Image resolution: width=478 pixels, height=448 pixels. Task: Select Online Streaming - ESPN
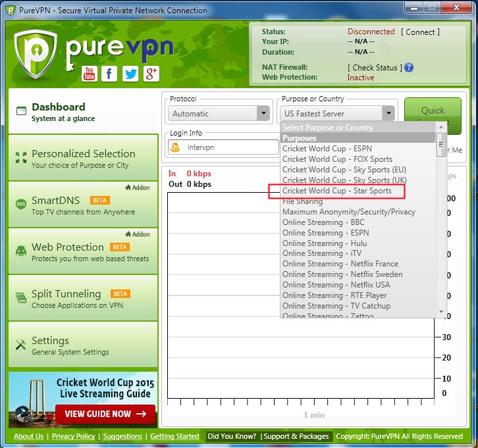coord(358,233)
